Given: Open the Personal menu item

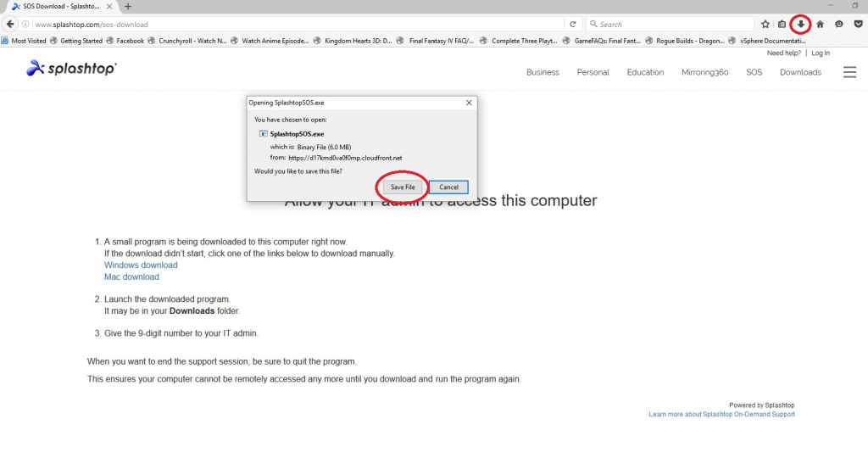Looking at the screenshot, I should click(x=593, y=72).
